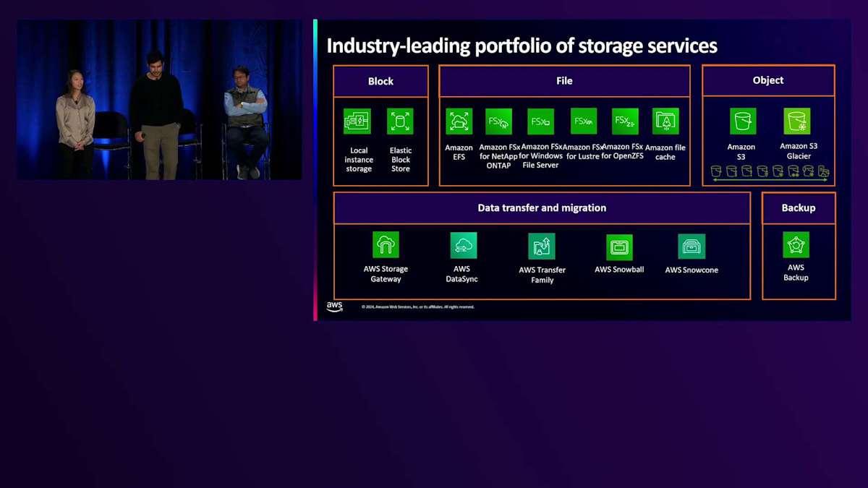Click the slide title about storage services portfolio

pyautogui.click(x=522, y=46)
